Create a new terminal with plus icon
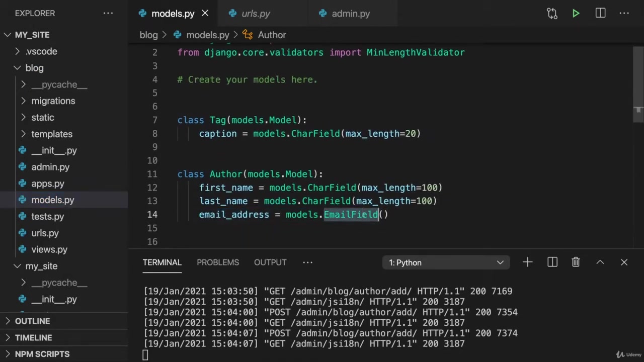This screenshot has width=644, height=362. tap(527, 262)
